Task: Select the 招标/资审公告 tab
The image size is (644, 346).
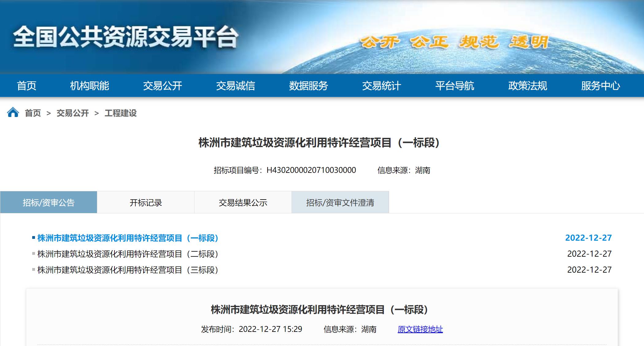Action: click(48, 202)
